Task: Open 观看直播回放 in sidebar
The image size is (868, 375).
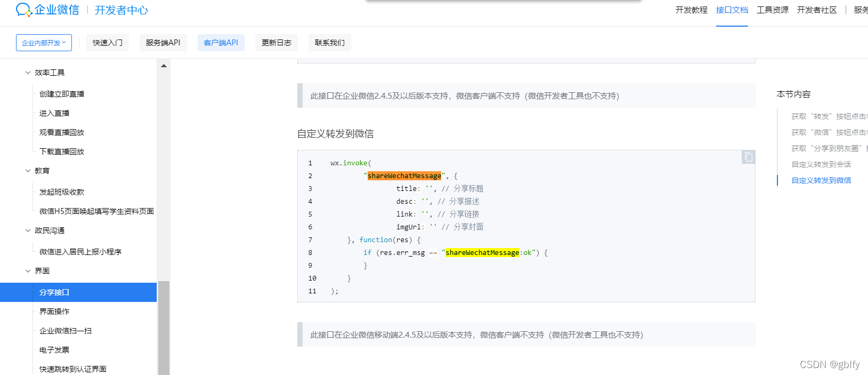Action: tap(62, 132)
